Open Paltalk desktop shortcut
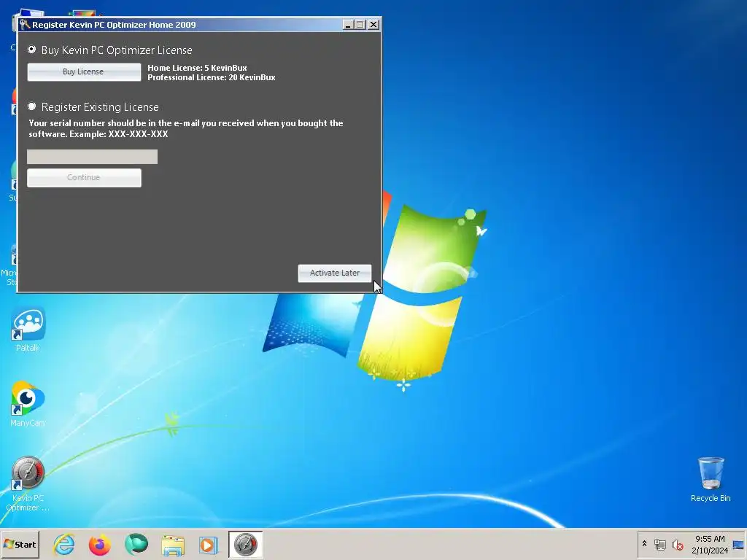The width and height of the screenshot is (747, 560). click(x=28, y=330)
